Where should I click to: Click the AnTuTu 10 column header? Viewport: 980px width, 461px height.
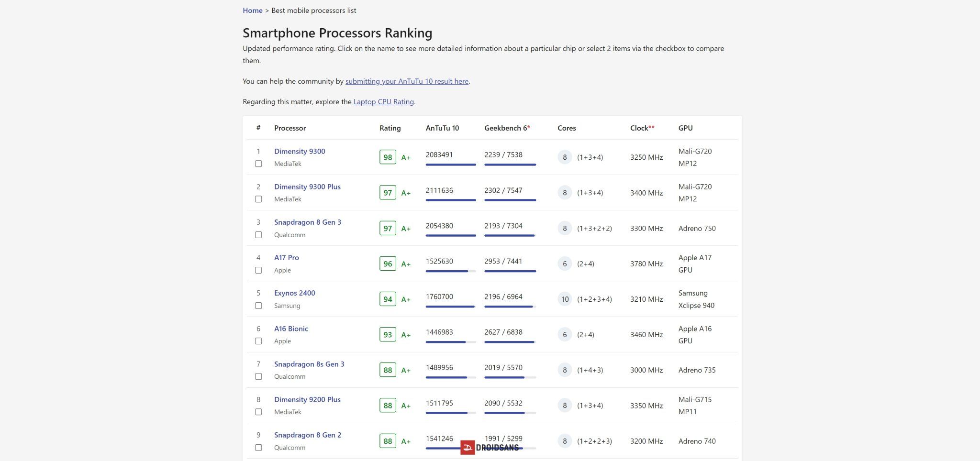[x=442, y=128]
